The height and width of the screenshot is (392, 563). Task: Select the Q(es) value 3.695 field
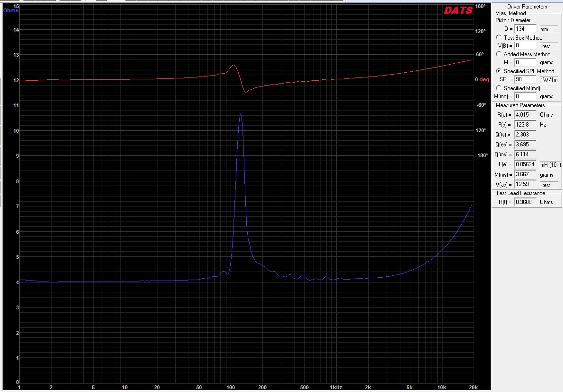click(525, 145)
